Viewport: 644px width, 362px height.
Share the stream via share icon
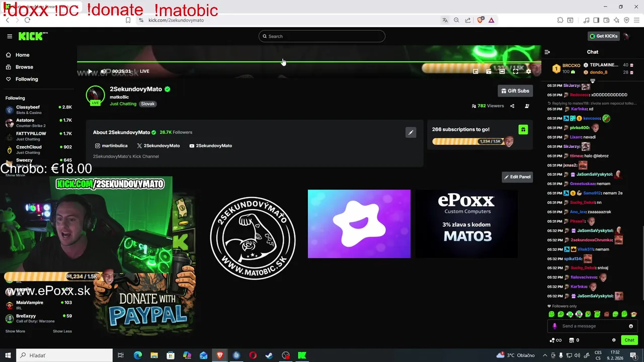pos(512,106)
